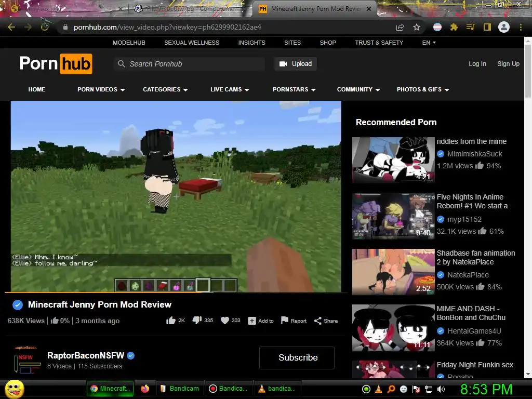
Task: Click the browser forward arrow
Action: [x=28, y=27]
